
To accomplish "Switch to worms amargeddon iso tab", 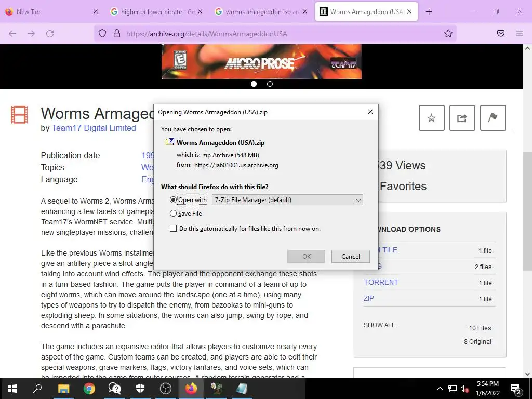I will click(x=260, y=11).
